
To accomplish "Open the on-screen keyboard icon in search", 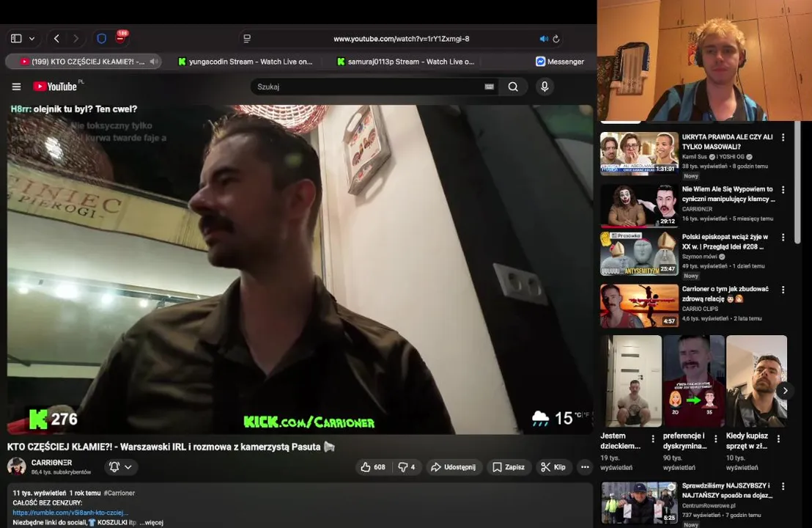I will [x=489, y=87].
